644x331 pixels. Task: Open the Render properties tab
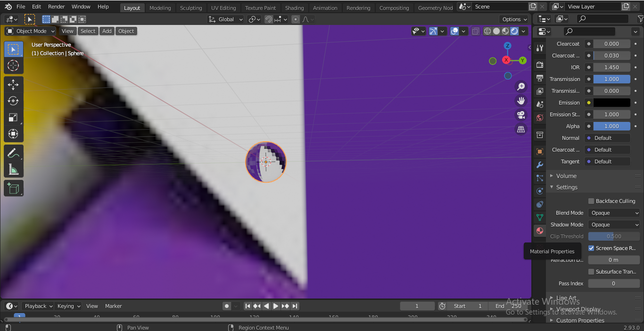(540, 65)
